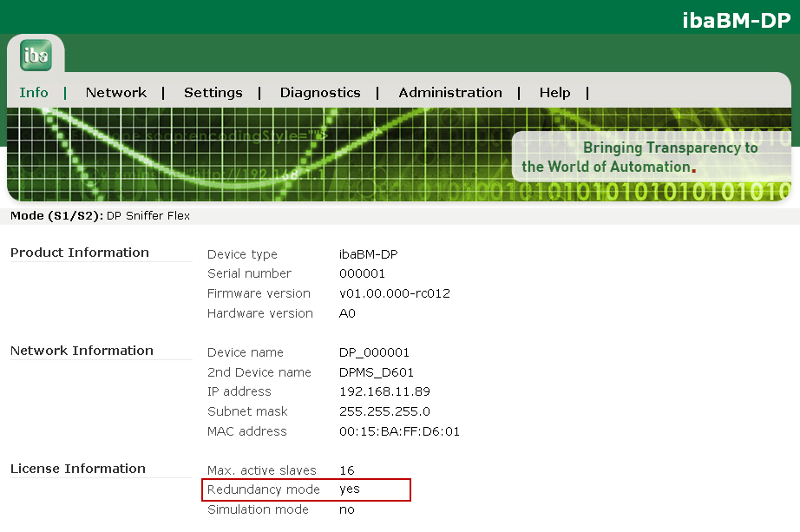Open the Network menu tab
Viewport: 800px width, 532px height.
pyautogui.click(x=115, y=92)
